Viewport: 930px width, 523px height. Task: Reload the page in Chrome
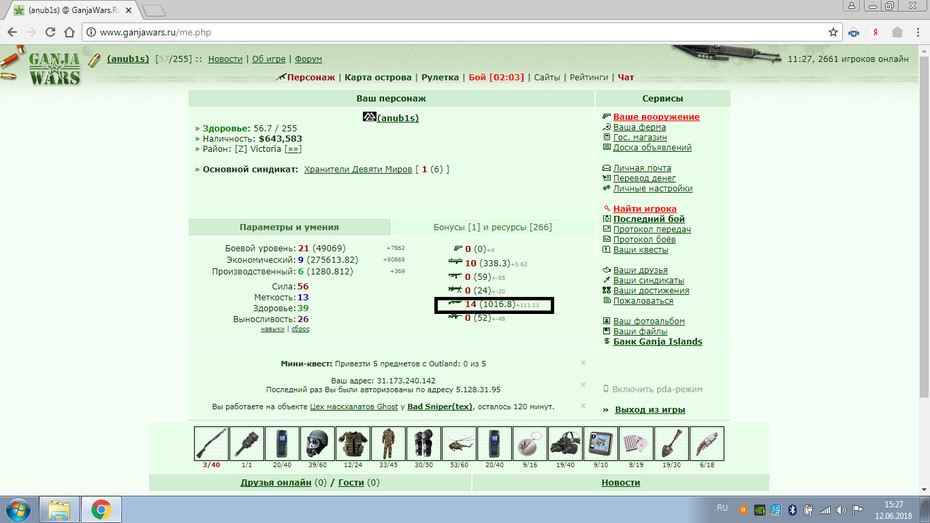50,32
